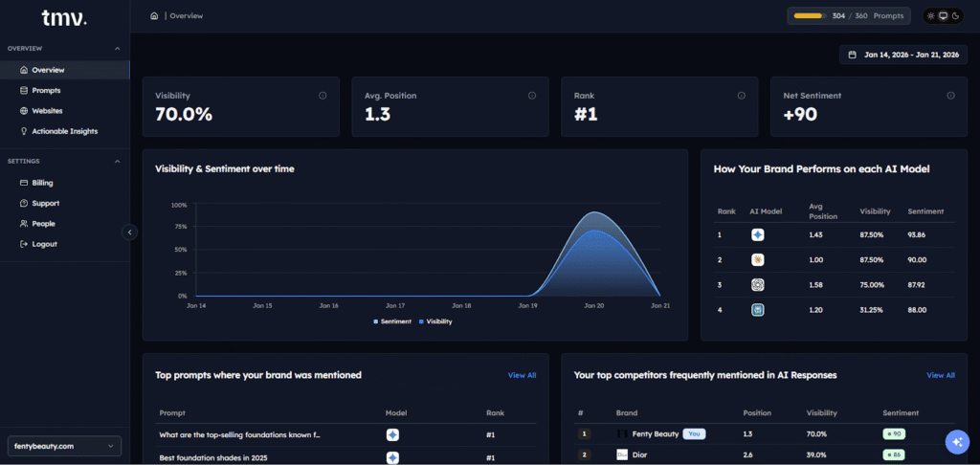Screen dimensions: 980x465
Task: Click the Overview house icon in the sidebar
Action: pyautogui.click(x=24, y=70)
